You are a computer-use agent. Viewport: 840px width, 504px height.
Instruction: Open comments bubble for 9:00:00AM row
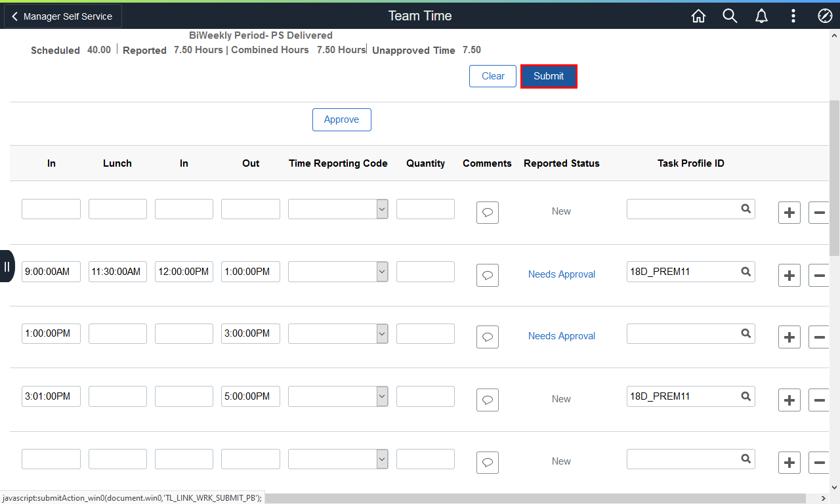(488, 276)
